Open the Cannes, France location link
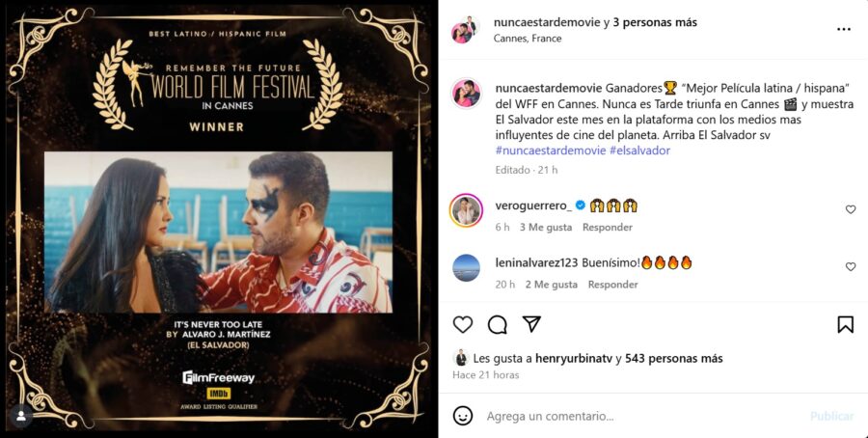This screenshot has height=438, width=868. [527, 39]
